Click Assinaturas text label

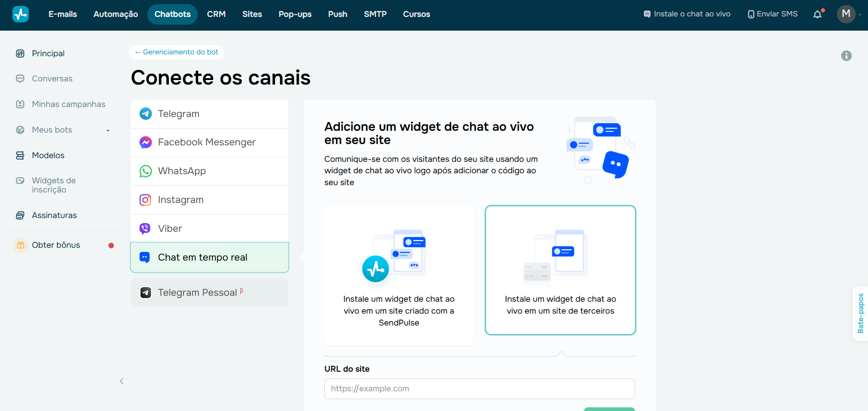click(54, 215)
